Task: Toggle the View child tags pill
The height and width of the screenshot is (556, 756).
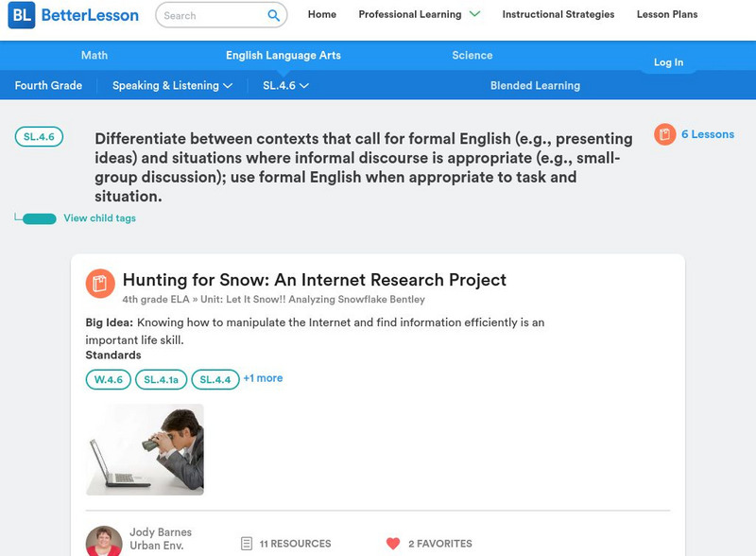Action: [x=40, y=218]
